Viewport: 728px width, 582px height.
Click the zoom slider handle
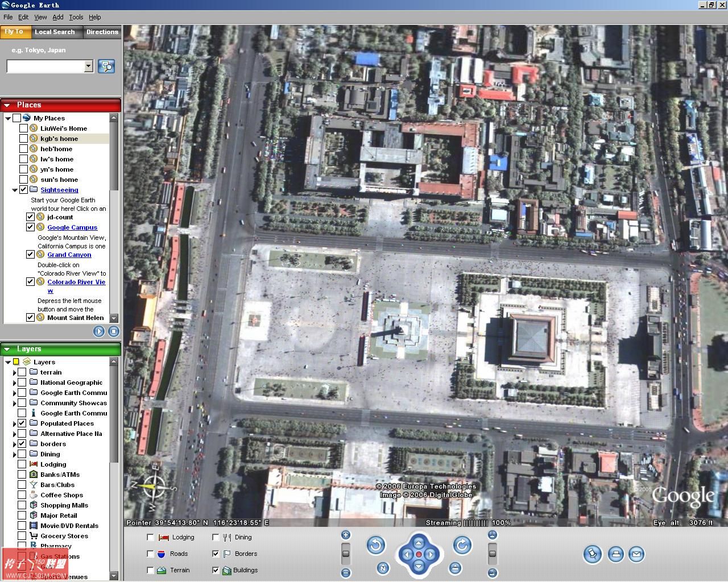[345, 554]
